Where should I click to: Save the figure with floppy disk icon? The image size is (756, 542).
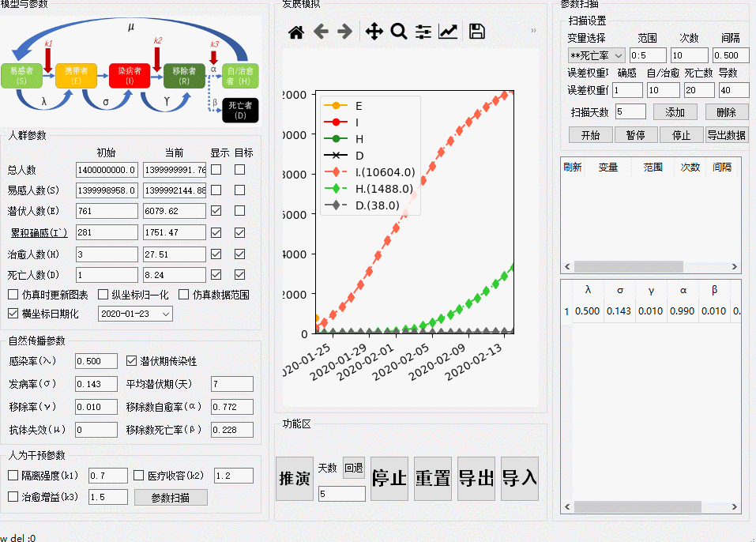(x=477, y=32)
